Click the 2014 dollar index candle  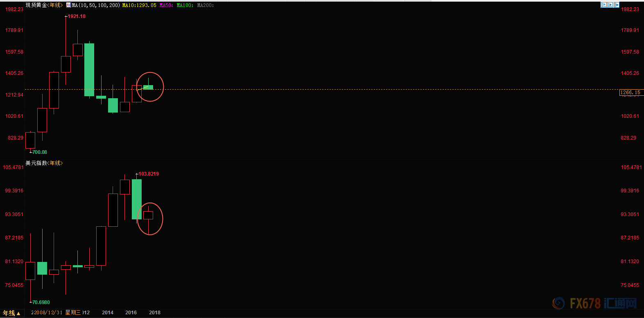(101, 246)
